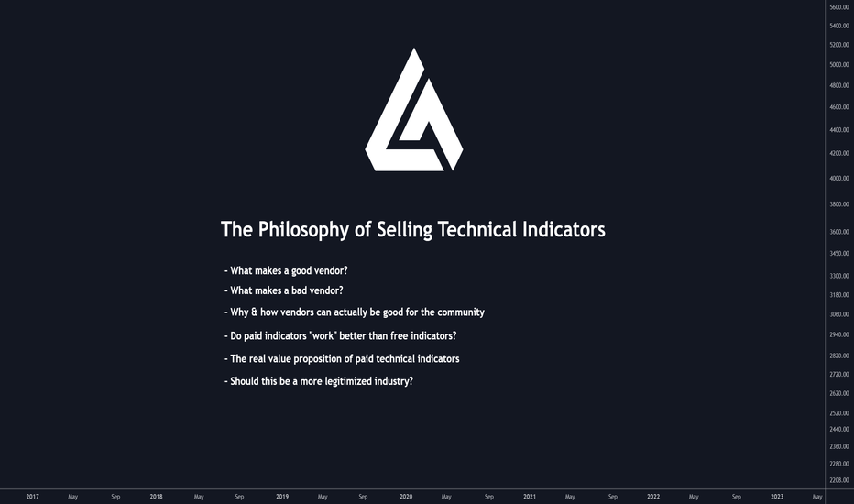The image size is (854, 504).
Task: Click the paid indicators "work" better line
Action: pos(340,335)
